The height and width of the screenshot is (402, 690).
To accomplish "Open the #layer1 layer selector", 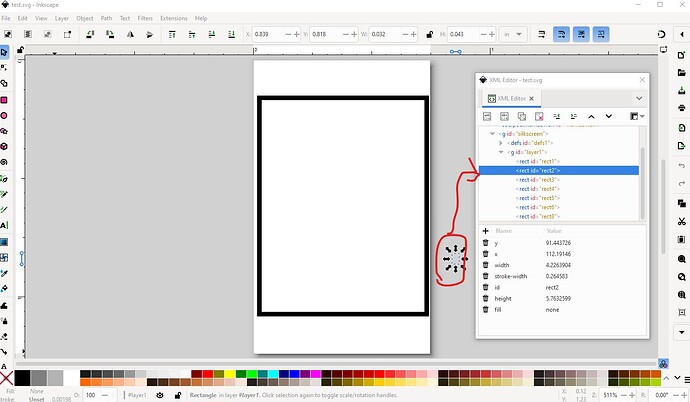I will pos(137,395).
